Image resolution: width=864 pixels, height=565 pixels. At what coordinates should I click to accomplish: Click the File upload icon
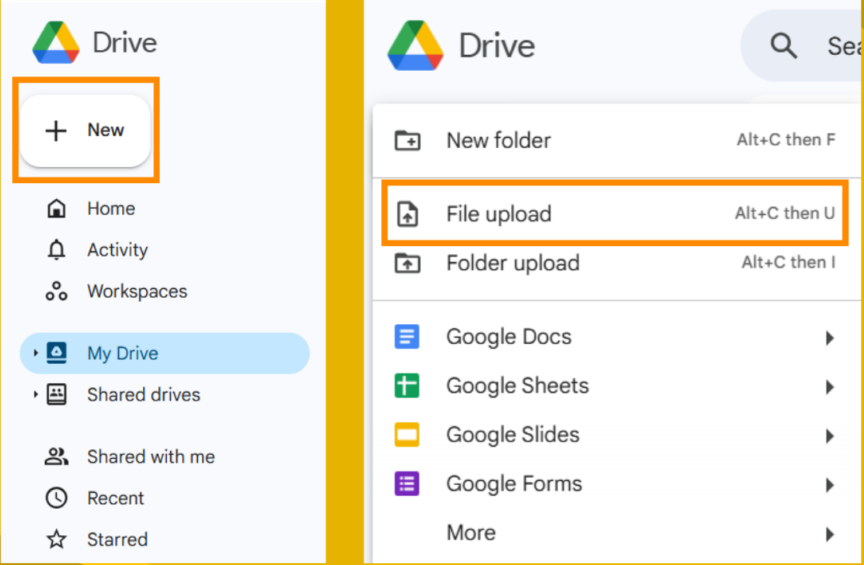407,214
